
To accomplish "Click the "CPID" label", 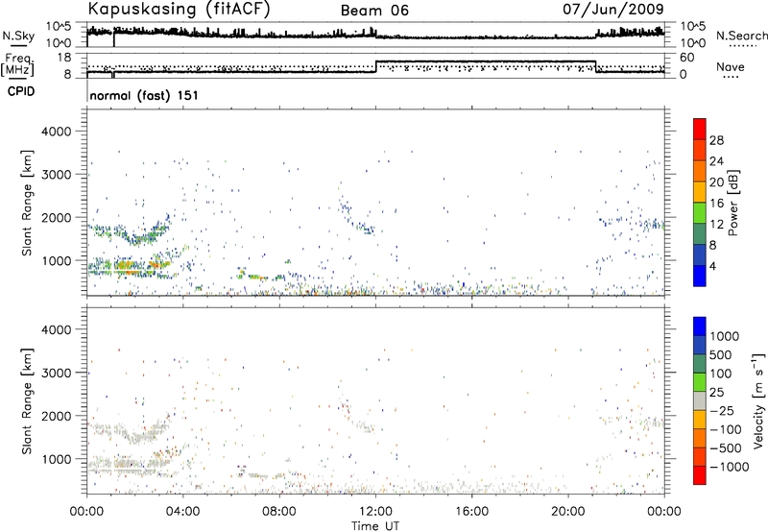I will (21, 91).
